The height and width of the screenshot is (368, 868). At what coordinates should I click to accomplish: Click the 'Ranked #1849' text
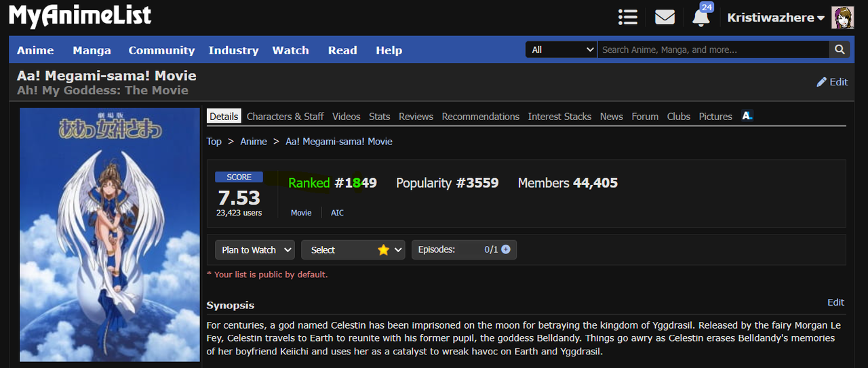[x=332, y=183]
